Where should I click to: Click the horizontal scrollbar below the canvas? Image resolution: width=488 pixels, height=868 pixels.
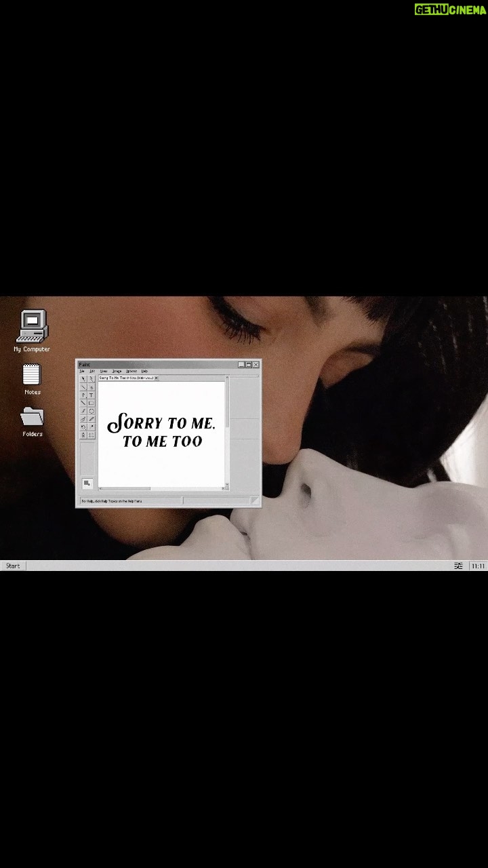[163, 488]
